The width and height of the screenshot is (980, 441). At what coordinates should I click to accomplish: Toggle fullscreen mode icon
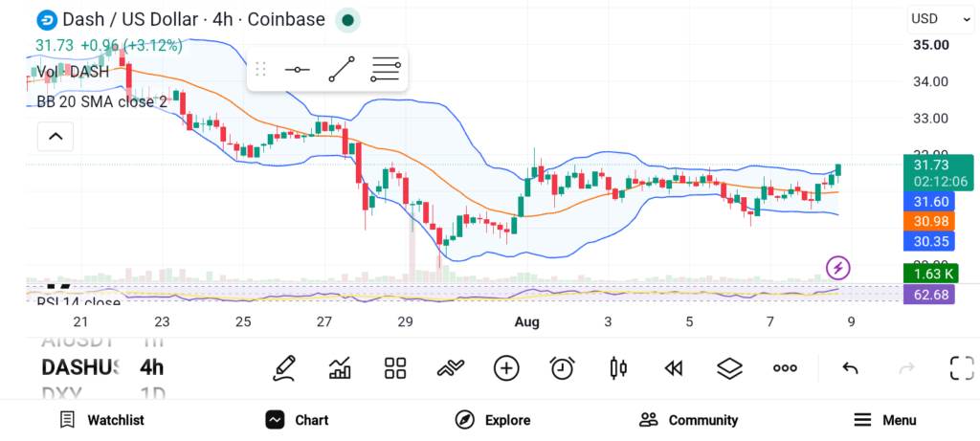click(962, 368)
